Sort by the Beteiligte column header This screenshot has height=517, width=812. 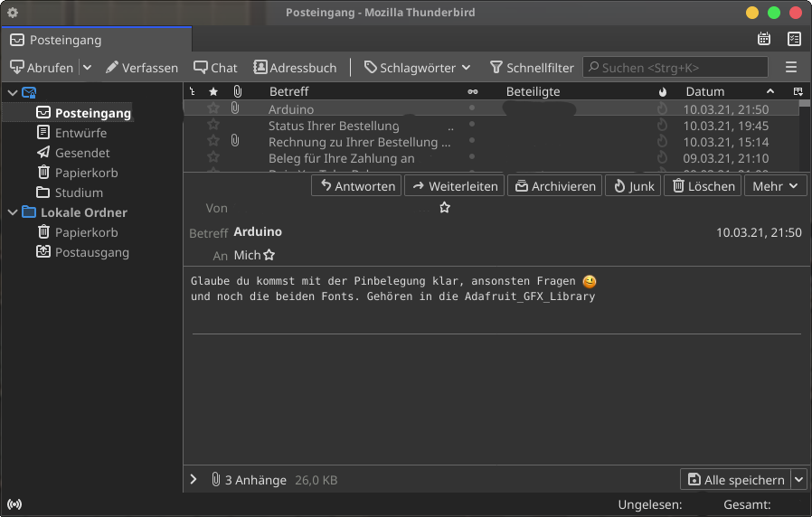coord(533,91)
